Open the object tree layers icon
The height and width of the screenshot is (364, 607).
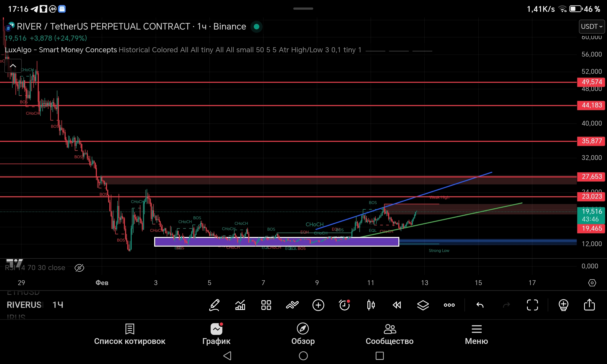click(x=423, y=305)
